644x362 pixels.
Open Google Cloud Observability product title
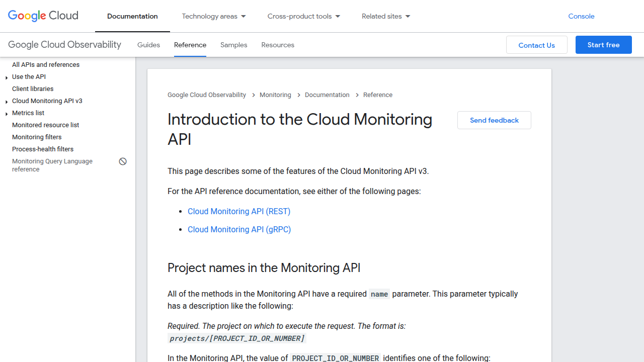pos(64,45)
